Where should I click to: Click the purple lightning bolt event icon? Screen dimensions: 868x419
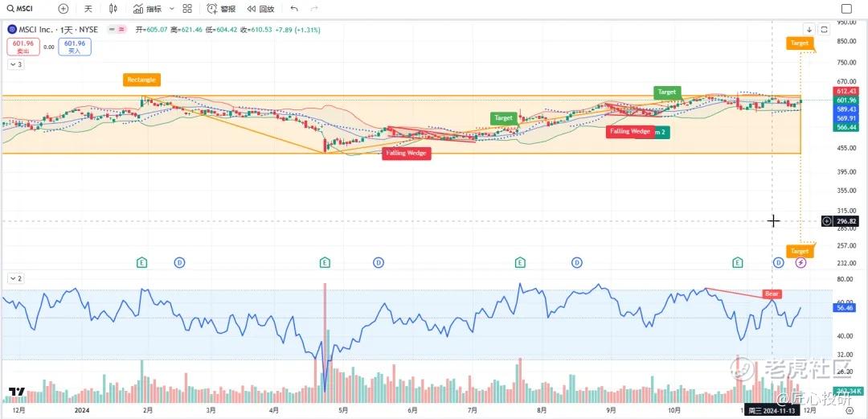tap(801, 262)
